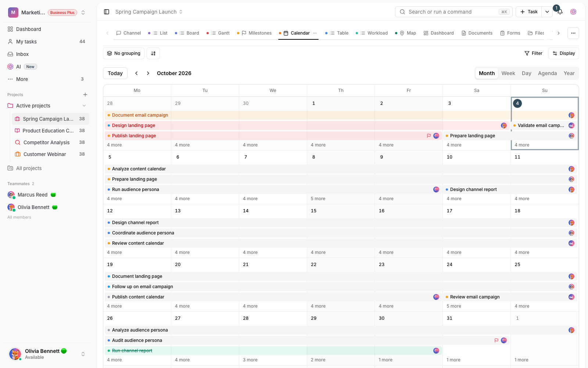Switch to Week view

coord(508,73)
